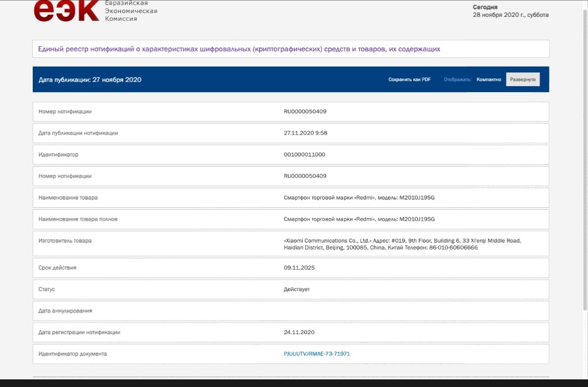Click status value Действует
This screenshot has height=387, width=588.
[x=297, y=289]
